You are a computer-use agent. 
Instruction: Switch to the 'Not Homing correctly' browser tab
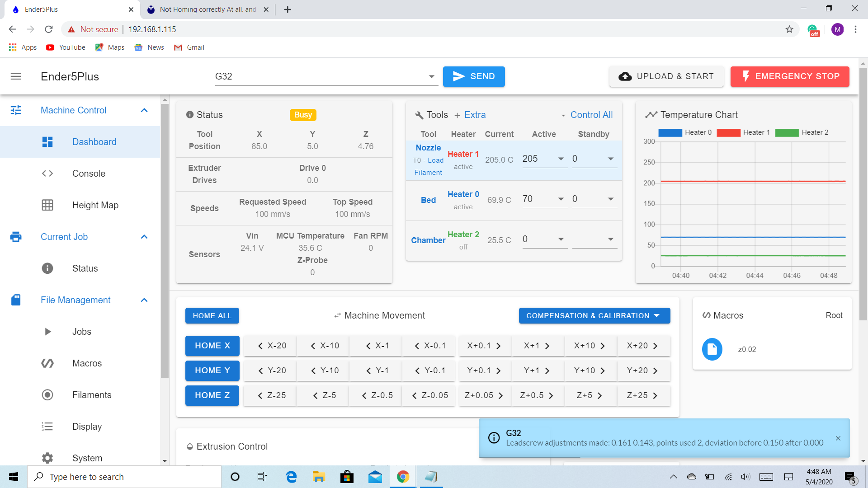pyautogui.click(x=208, y=9)
